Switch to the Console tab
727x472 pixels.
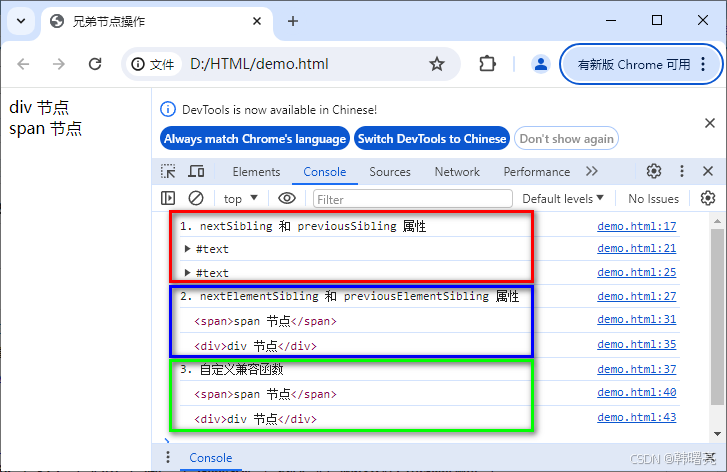[325, 172]
